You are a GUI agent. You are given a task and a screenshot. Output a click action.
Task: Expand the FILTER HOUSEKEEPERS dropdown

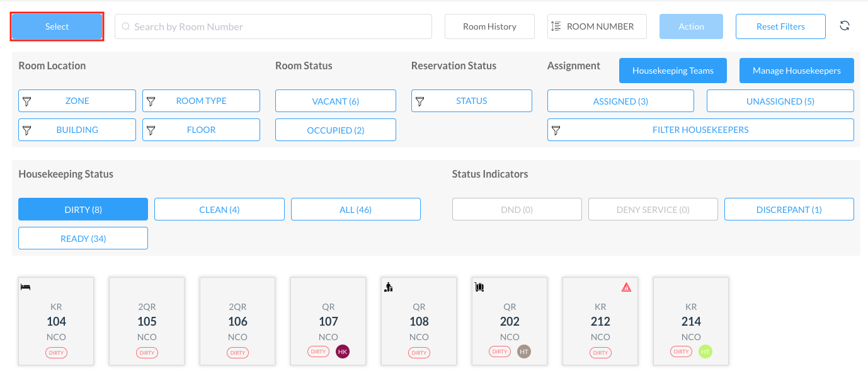700,130
